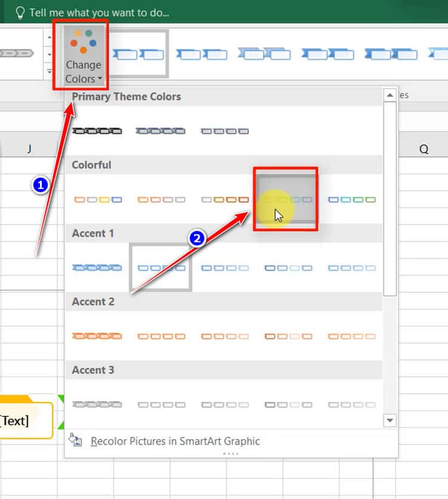Select third Accent 3 swatch
448x499 pixels.
pyautogui.click(x=225, y=405)
